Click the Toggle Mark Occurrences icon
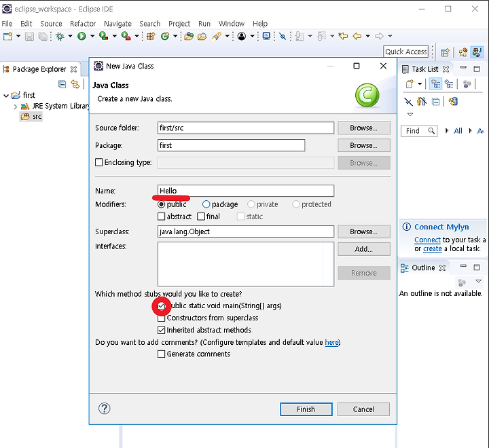489x448 pixels. pyautogui.click(x=283, y=36)
